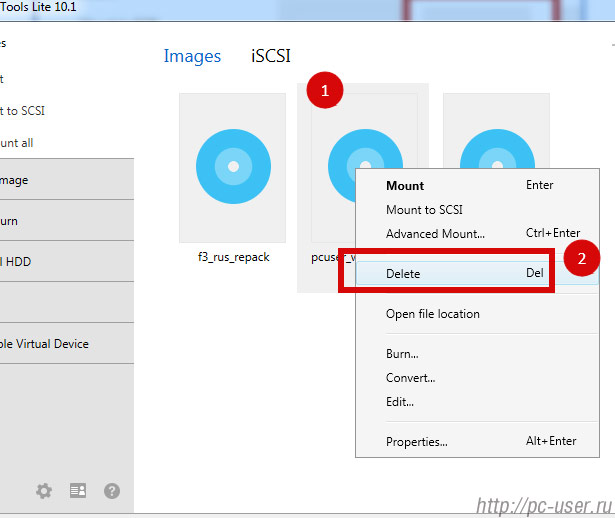This screenshot has width=615, height=518.
Task: Choose Open file location menu entry
Action: pyautogui.click(x=432, y=314)
